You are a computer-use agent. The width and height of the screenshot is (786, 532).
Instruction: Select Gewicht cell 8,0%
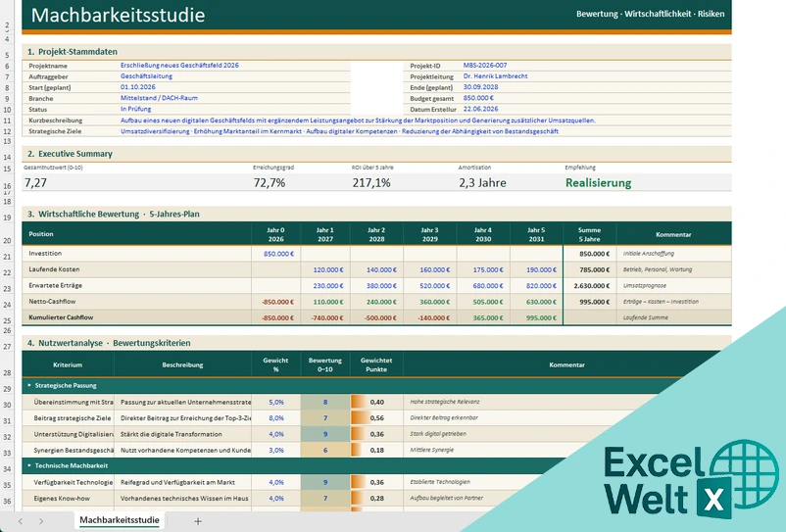pos(276,417)
